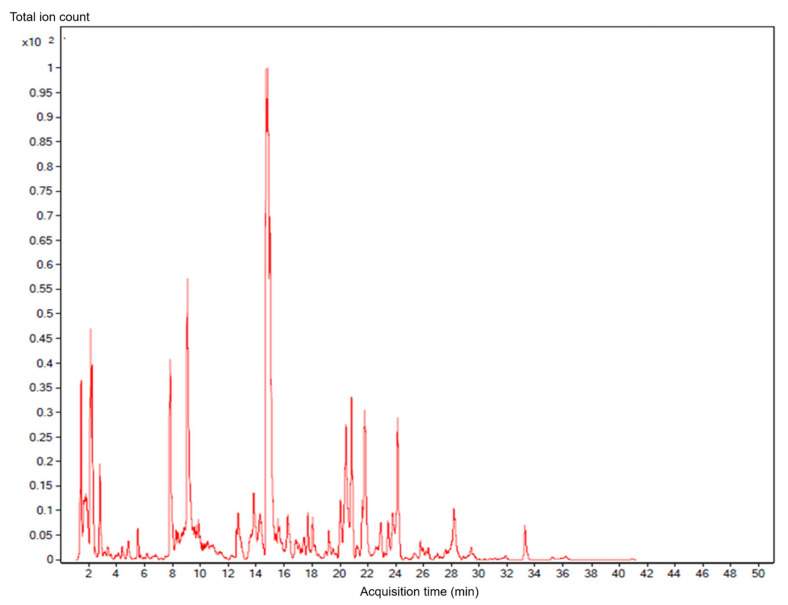The height and width of the screenshot is (605, 788).
Task: Click the "x10" scale multiplier label
Action: (31, 42)
